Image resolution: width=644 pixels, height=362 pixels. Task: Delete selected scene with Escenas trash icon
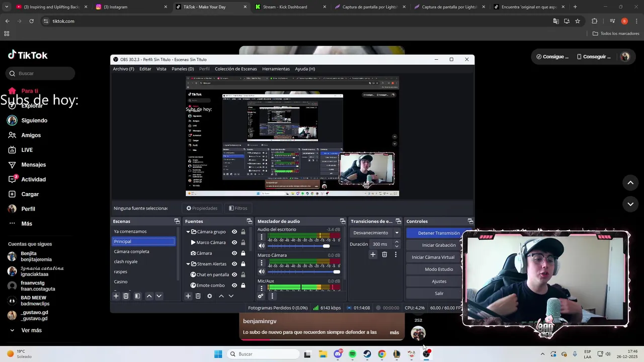click(x=126, y=296)
